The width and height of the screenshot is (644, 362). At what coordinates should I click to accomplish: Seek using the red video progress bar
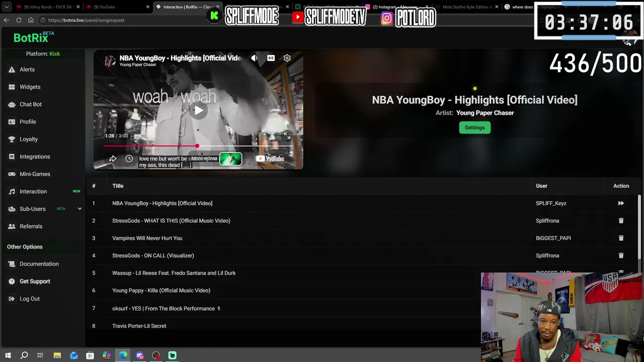(x=198, y=146)
